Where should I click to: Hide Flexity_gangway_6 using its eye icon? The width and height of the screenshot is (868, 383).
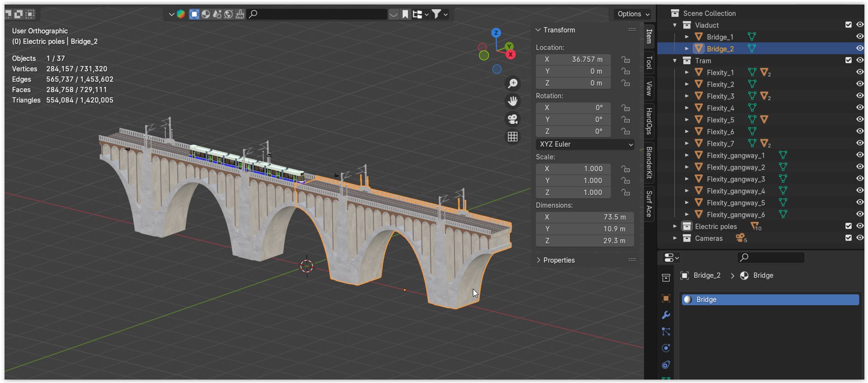tap(859, 214)
